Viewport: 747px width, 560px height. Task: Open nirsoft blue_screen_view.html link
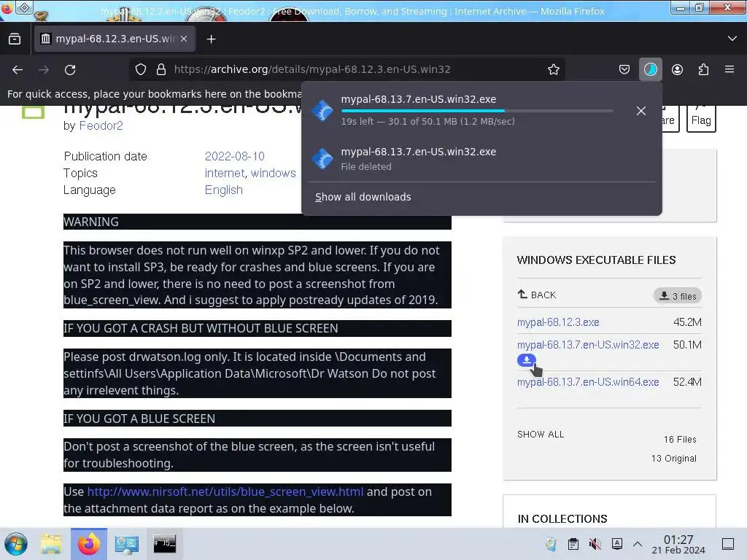(x=225, y=491)
